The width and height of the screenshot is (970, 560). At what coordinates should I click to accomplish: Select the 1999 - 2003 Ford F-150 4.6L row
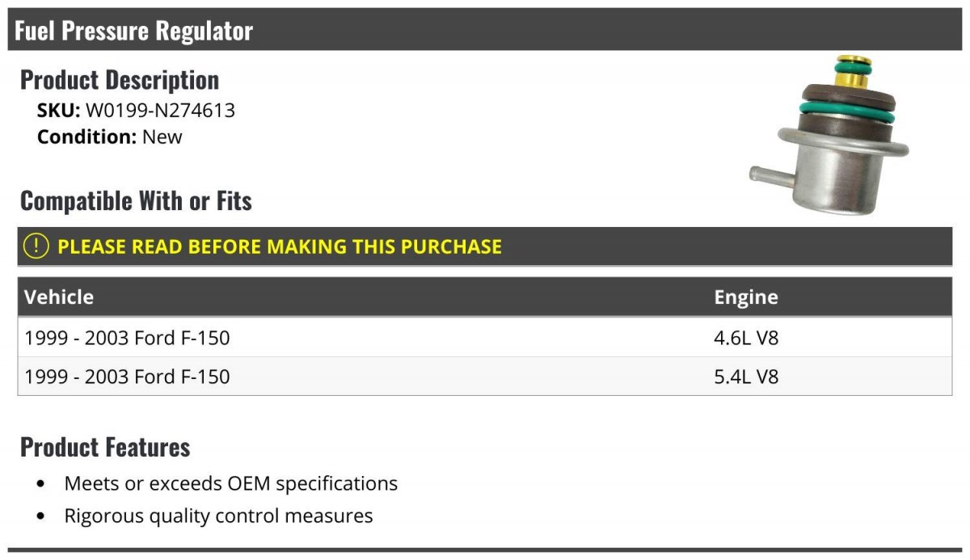pyautogui.click(x=485, y=337)
